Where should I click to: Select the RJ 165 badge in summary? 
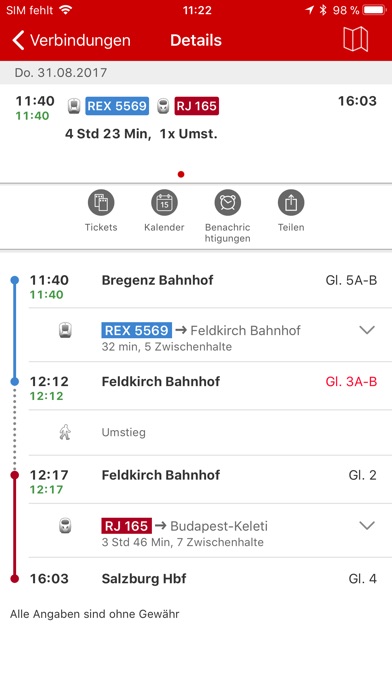197,106
